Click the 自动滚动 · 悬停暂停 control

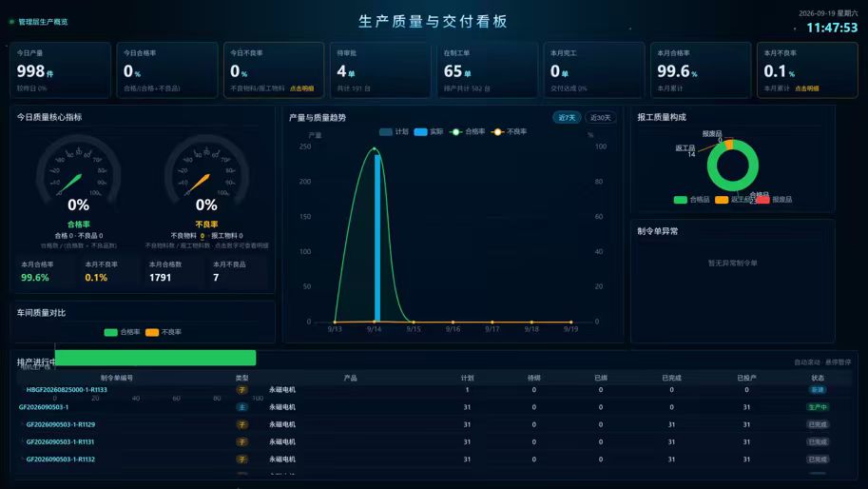pyautogui.click(x=822, y=362)
